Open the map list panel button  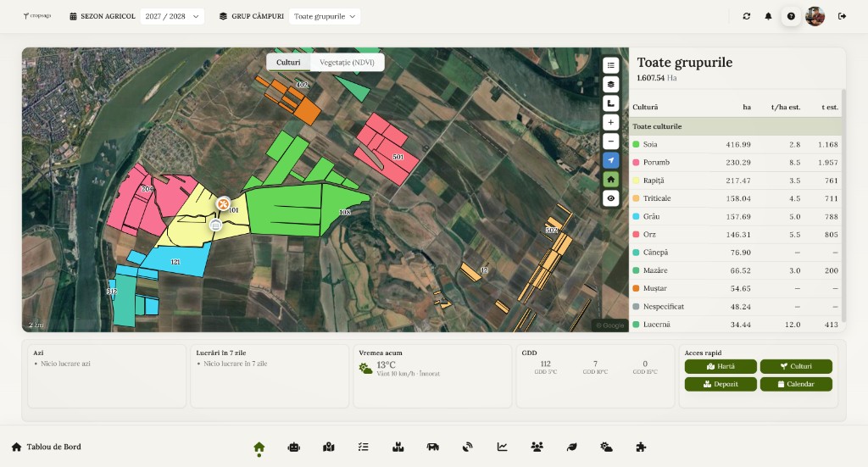coord(610,65)
